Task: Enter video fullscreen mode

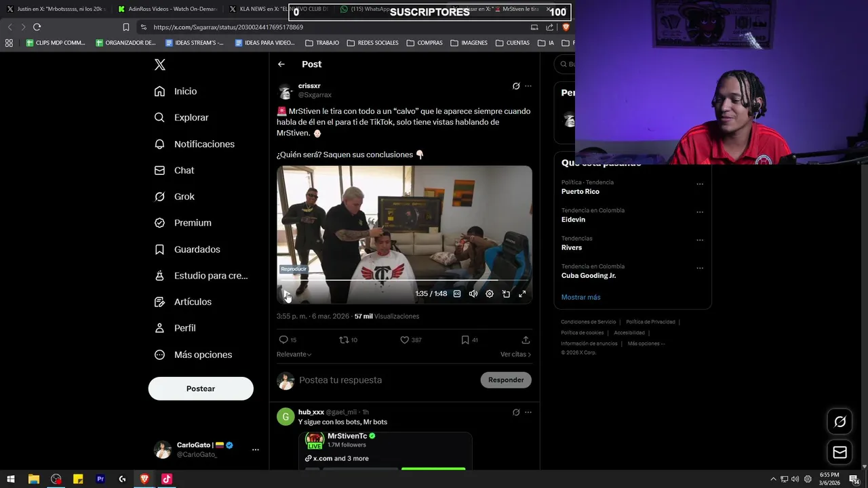Action: (x=522, y=294)
